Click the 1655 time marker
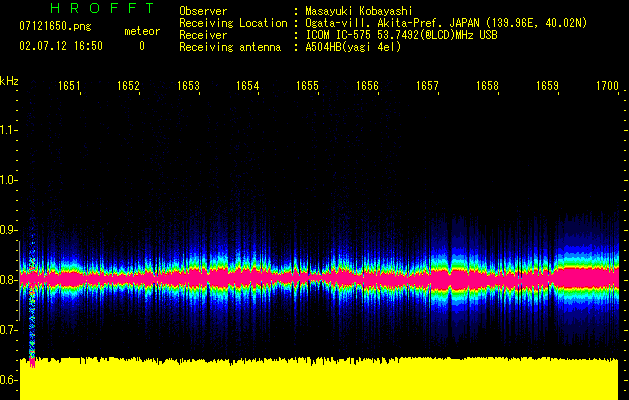629x400 pixels. (x=307, y=86)
